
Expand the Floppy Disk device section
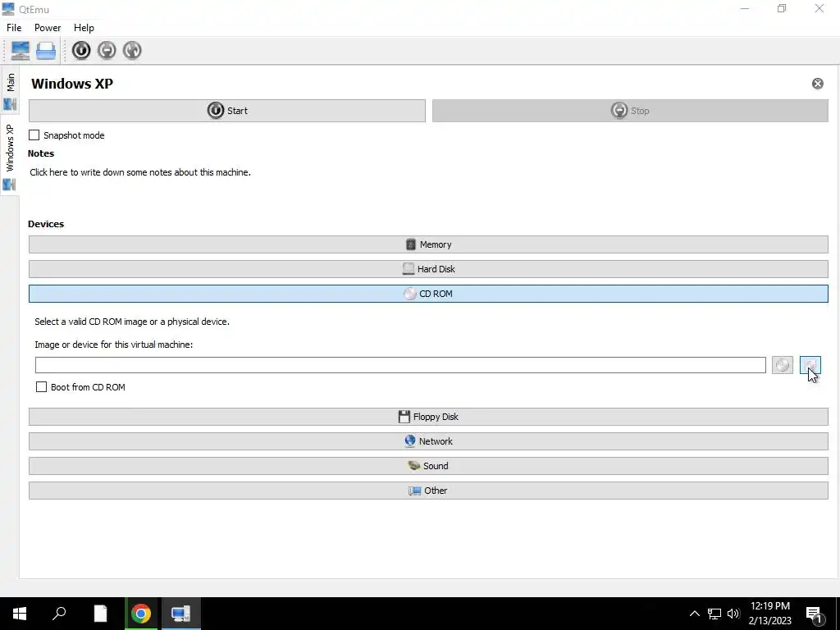click(428, 417)
